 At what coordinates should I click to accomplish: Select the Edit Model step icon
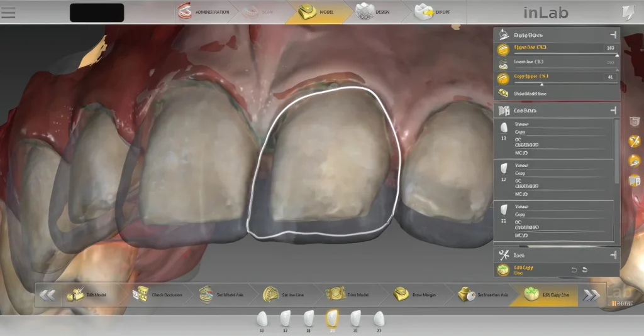[77, 294]
